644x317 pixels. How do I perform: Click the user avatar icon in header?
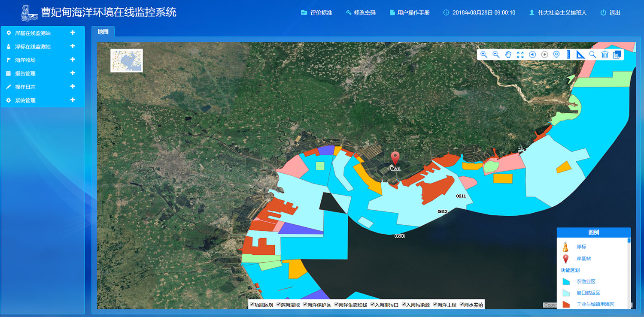click(x=532, y=13)
